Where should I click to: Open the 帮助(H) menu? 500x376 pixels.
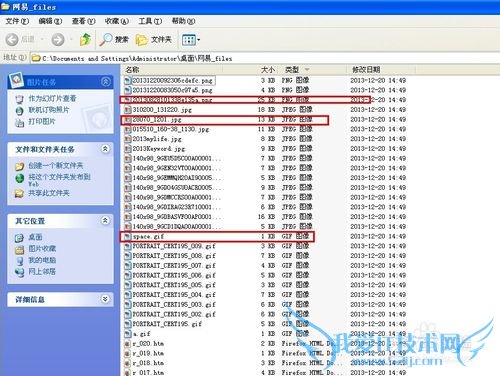183,21
